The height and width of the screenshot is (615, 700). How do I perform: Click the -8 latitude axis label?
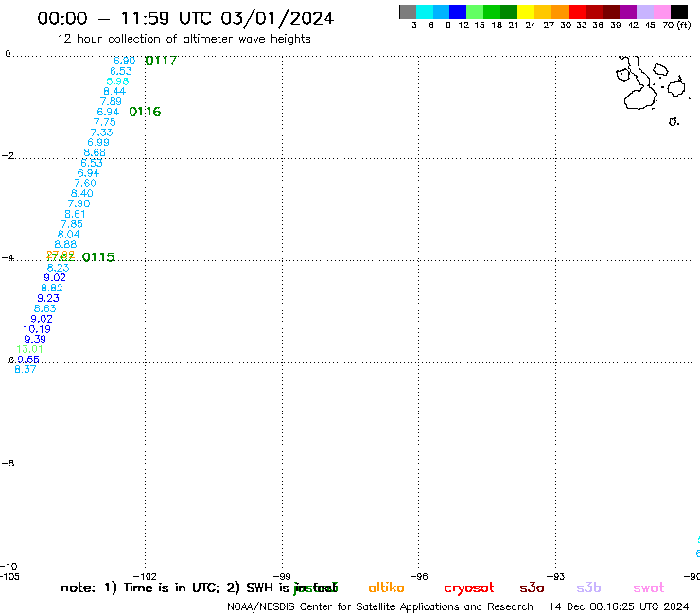8,464
